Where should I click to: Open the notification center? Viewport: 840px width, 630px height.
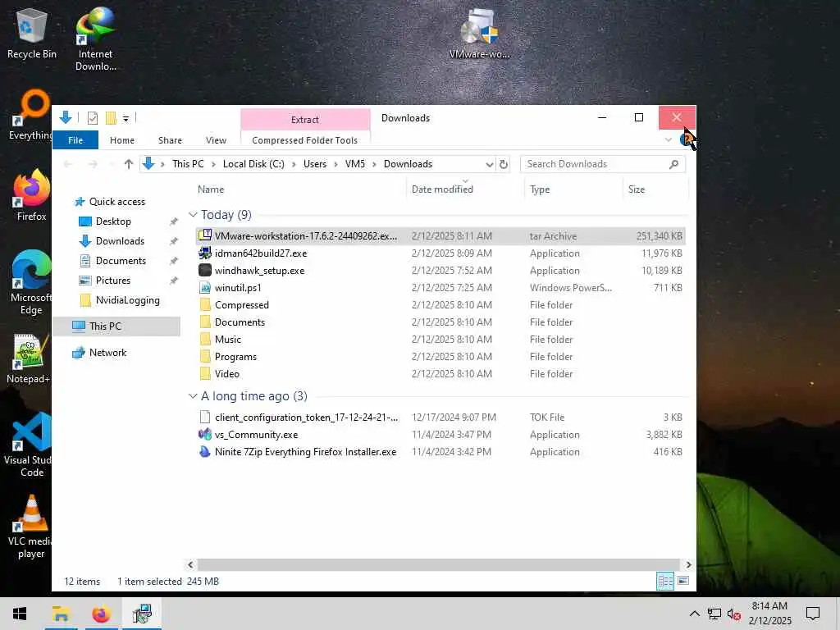point(813,614)
